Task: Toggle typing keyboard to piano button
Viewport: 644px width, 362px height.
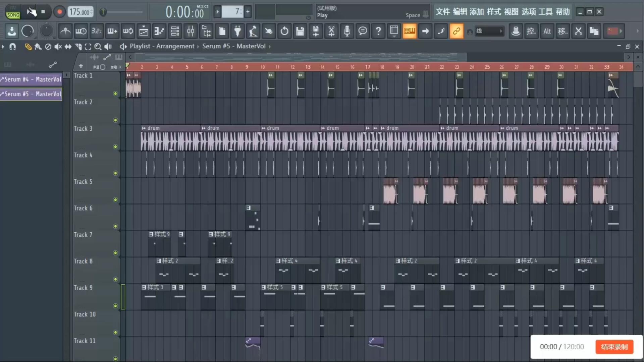Action: click(x=410, y=31)
